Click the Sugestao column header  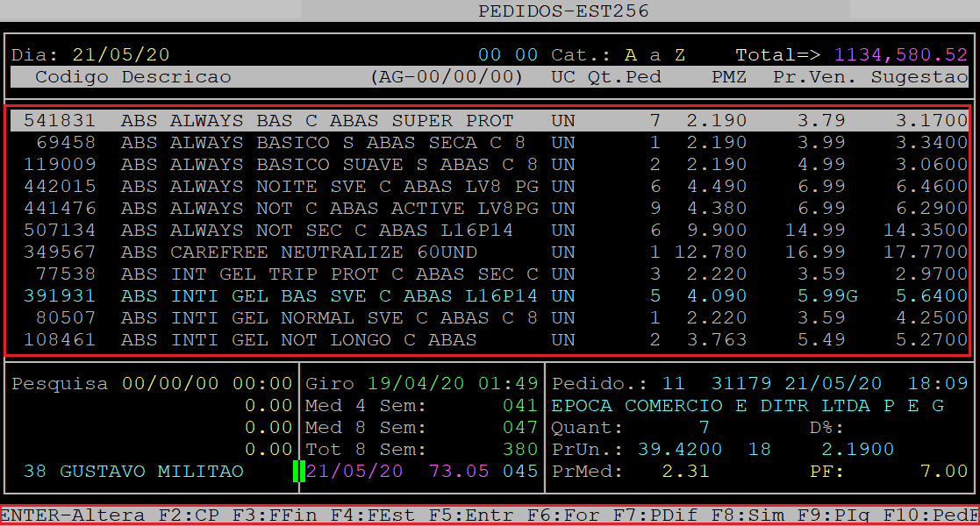click(x=919, y=76)
